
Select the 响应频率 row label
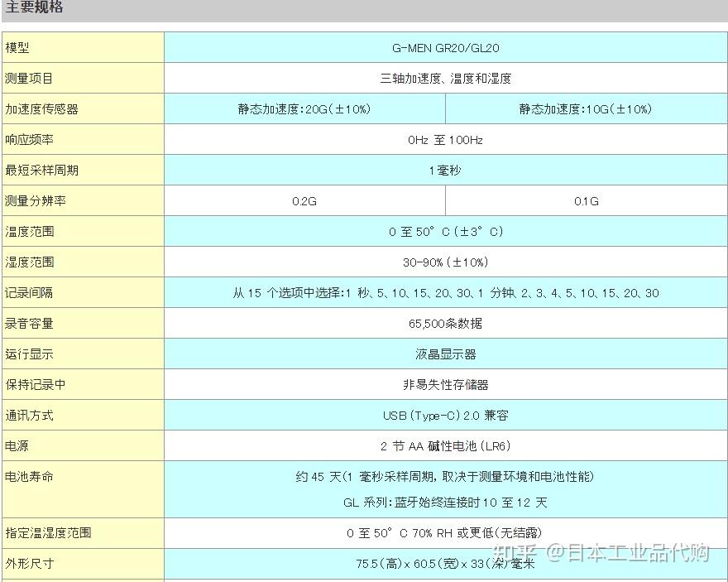(83, 139)
